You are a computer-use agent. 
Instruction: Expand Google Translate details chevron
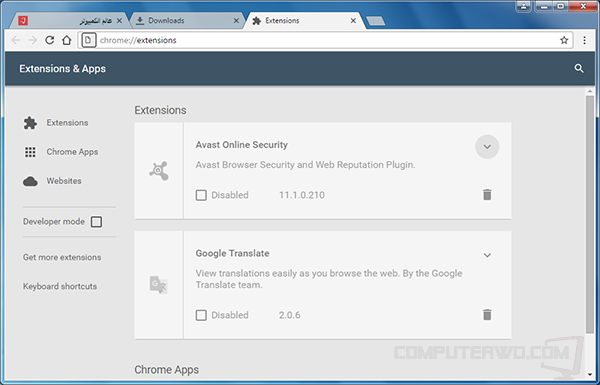487,255
